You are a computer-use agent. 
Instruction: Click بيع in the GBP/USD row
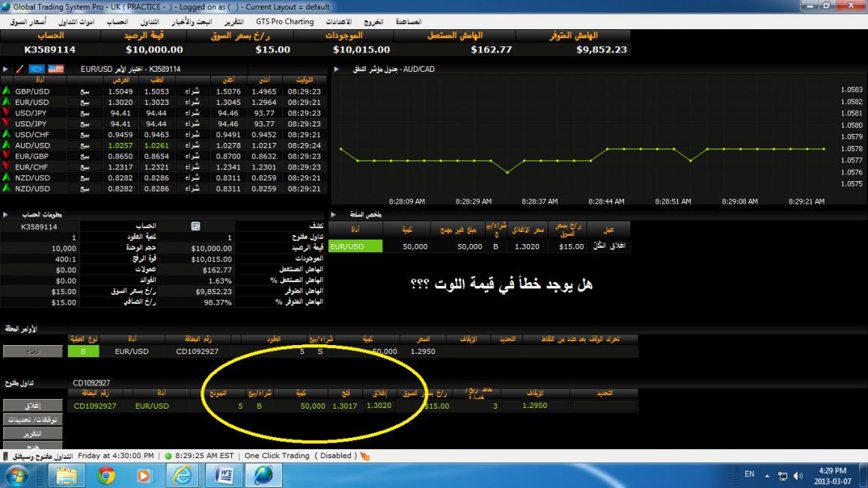[85, 91]
